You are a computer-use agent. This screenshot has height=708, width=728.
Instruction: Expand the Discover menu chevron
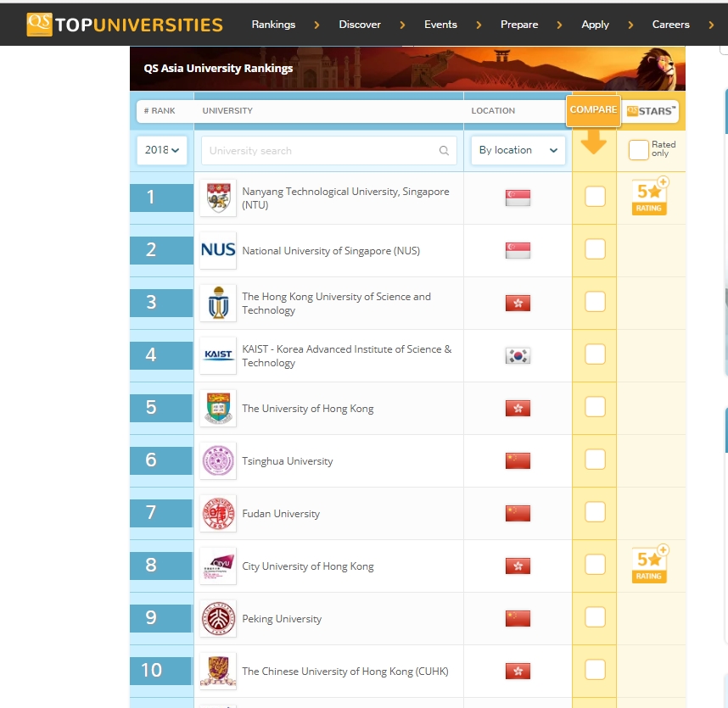402,25
